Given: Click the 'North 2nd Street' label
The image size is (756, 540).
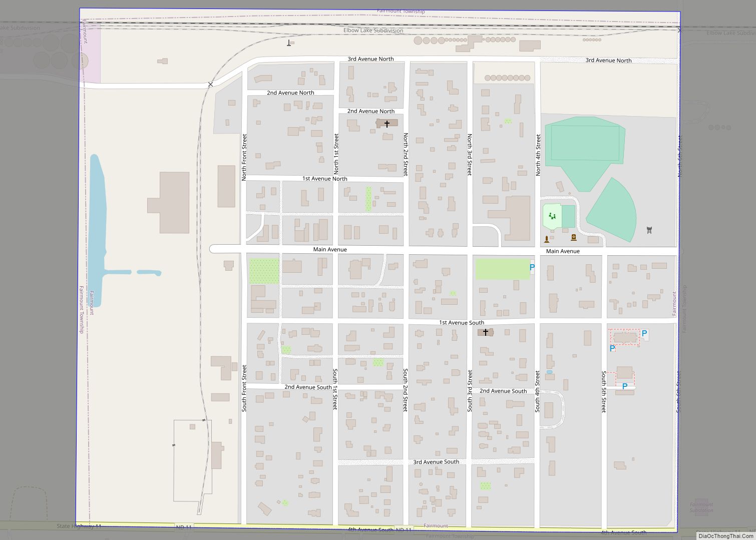Looking at the screenshot, I should (406, 155).
